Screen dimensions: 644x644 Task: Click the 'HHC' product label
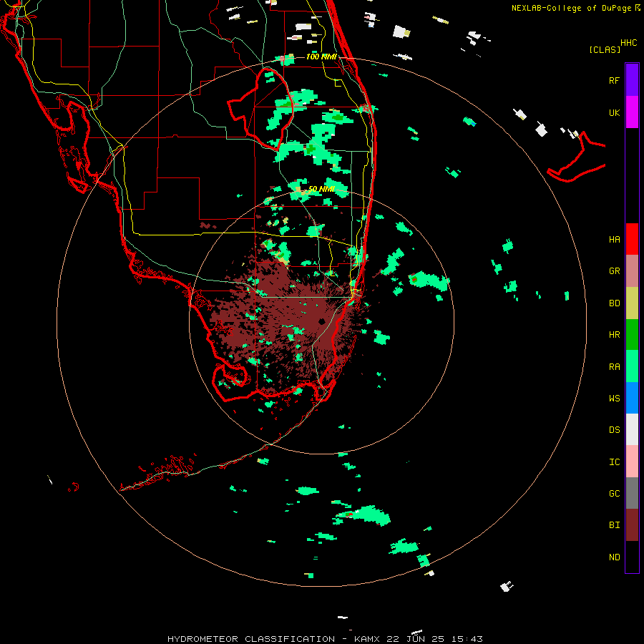click(629, 43)
